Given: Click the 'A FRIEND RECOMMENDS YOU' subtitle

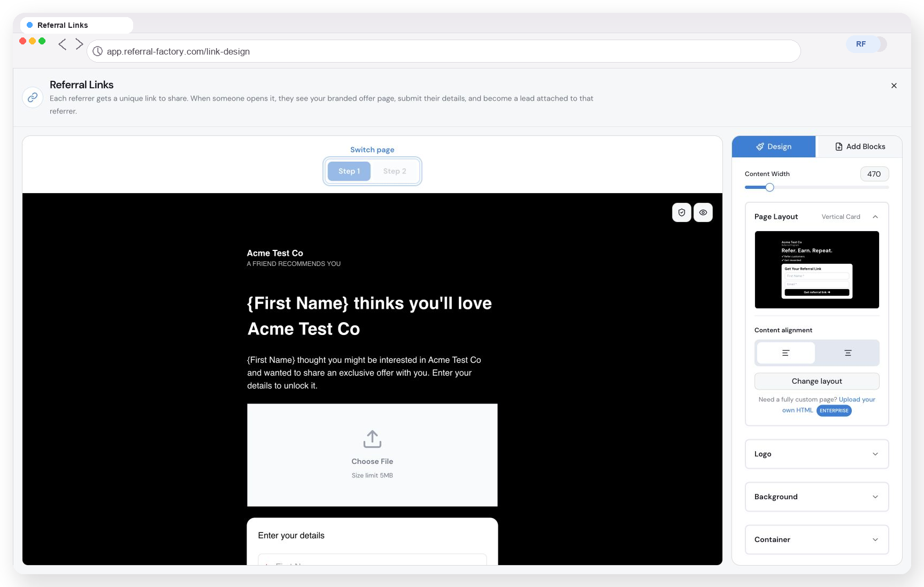Looking at the screenshot, I should (x=294, y=264).
